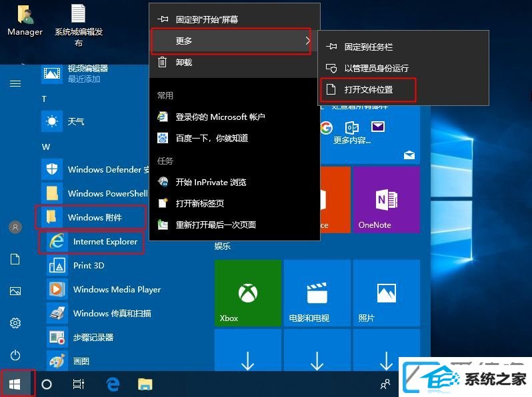Click the first downloading tile under Xbox
Viewport: 532px width, 397px height.
(248, 350)
